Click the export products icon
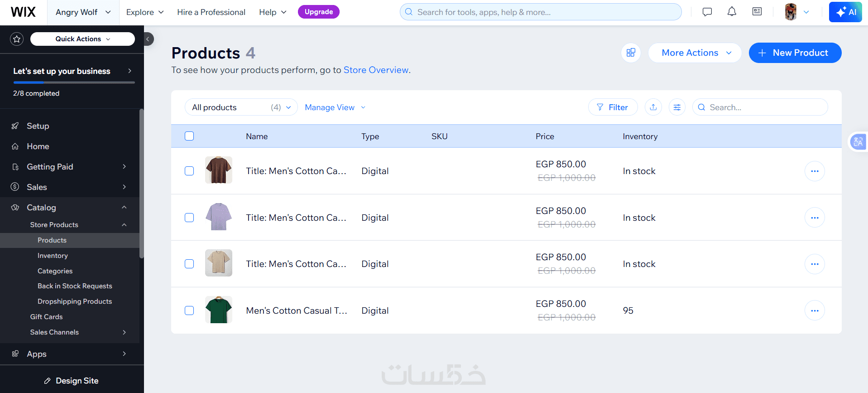868x393 pixels. [x=653, y=107]
